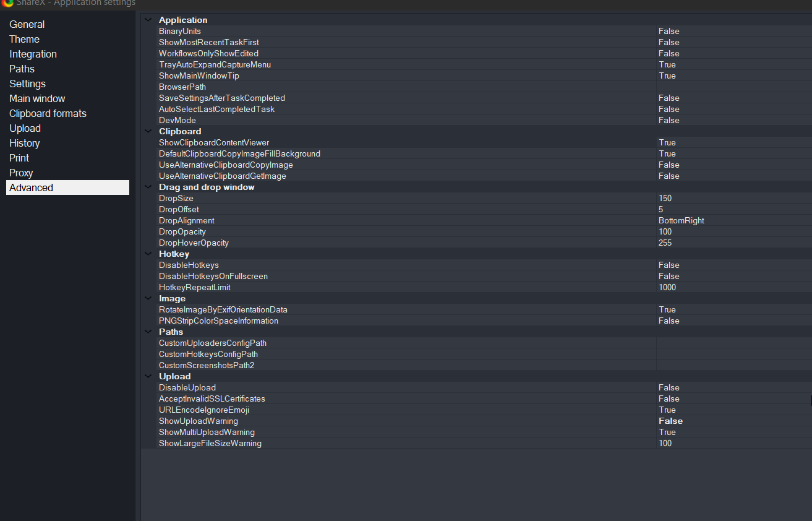The height and width of the screenshot is (521, 812).
Task: Select the DropAlignment BottomRight value
Action: pos(682,221)
